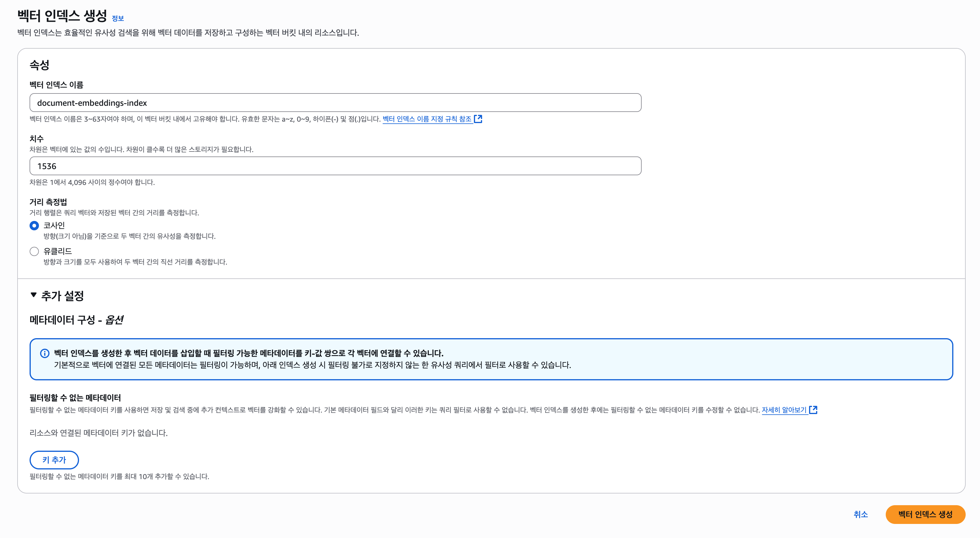Click the orange 벡터 인덱스 생성 button
This screenshot has height=538, width=980.
point(925,514)
